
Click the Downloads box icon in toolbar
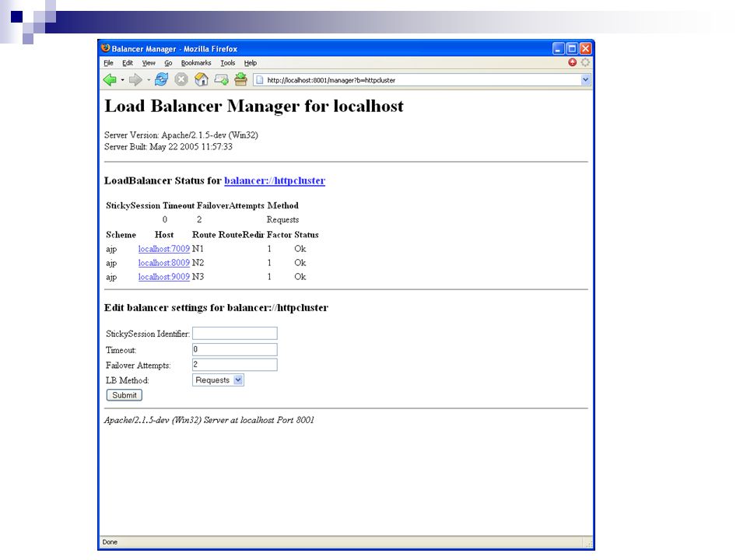click(x=240, y=79)
